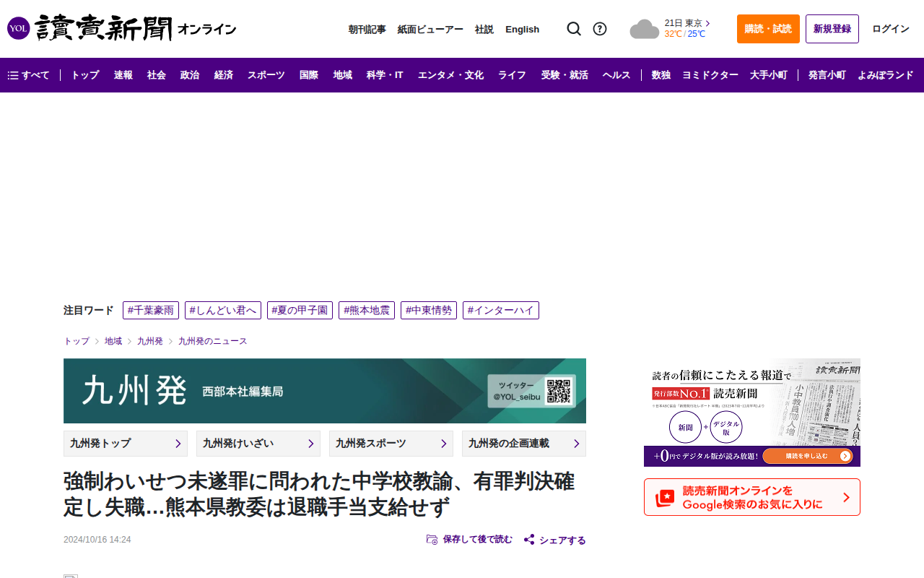This screenshot has height=578, width=924.
Task: Click the date 2024/10/16 14:24
Action: tap(97, 540)
